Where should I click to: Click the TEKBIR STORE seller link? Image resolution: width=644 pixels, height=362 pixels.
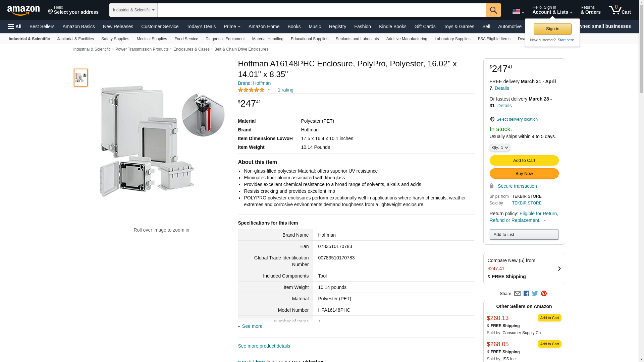[527, 203]
